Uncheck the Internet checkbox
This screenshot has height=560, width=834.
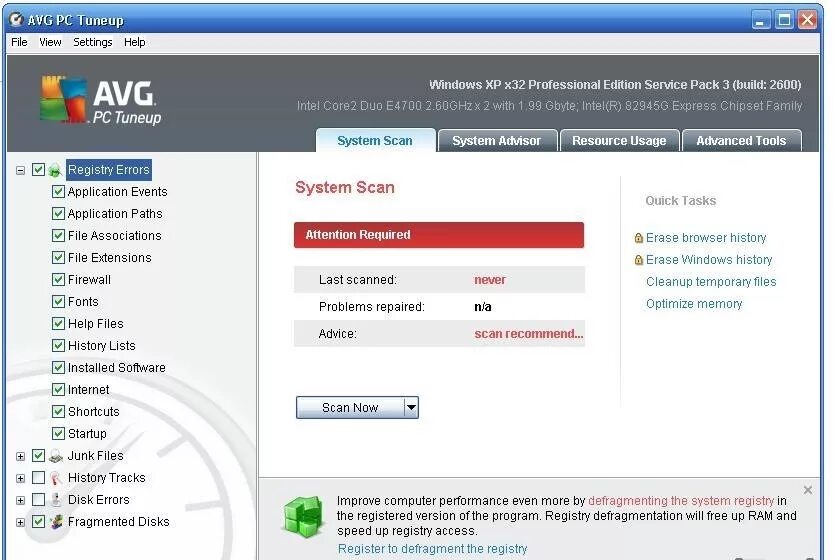(59, 390)
